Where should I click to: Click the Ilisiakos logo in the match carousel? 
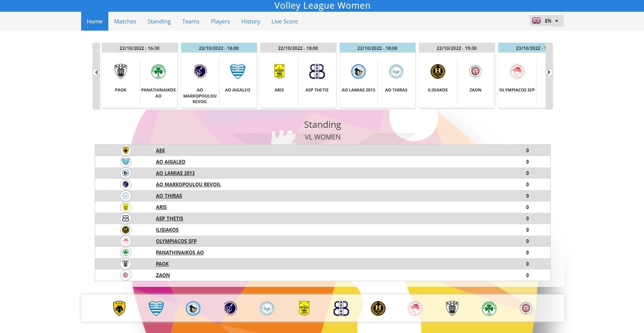point(438,71)
